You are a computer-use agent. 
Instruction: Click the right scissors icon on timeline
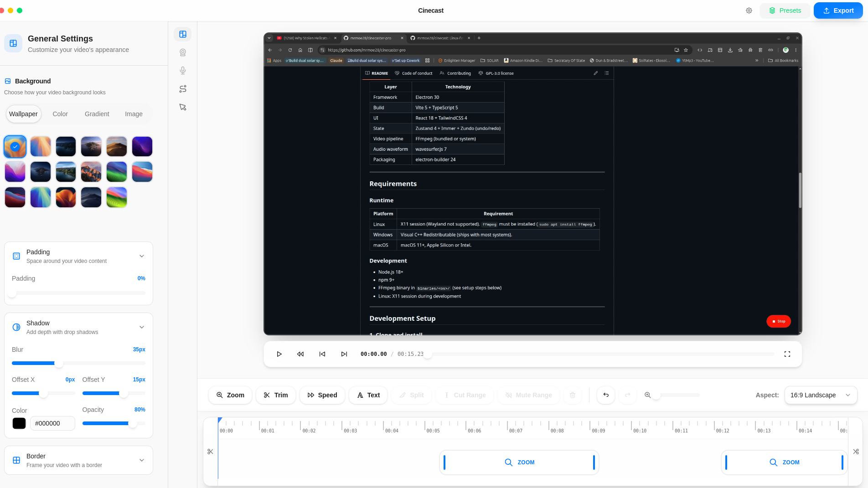856,452
